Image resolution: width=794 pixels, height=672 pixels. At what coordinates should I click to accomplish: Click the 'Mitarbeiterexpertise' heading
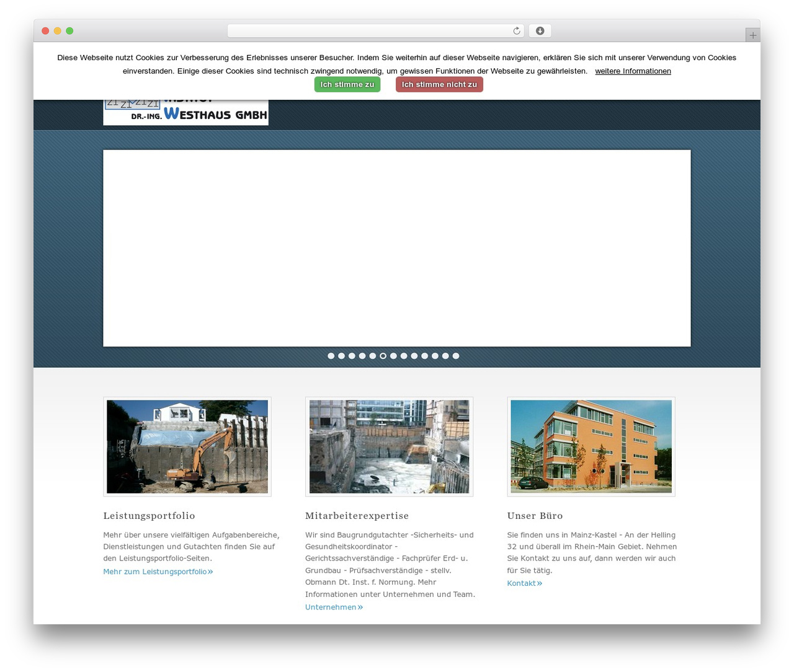[x=357, y=516]
